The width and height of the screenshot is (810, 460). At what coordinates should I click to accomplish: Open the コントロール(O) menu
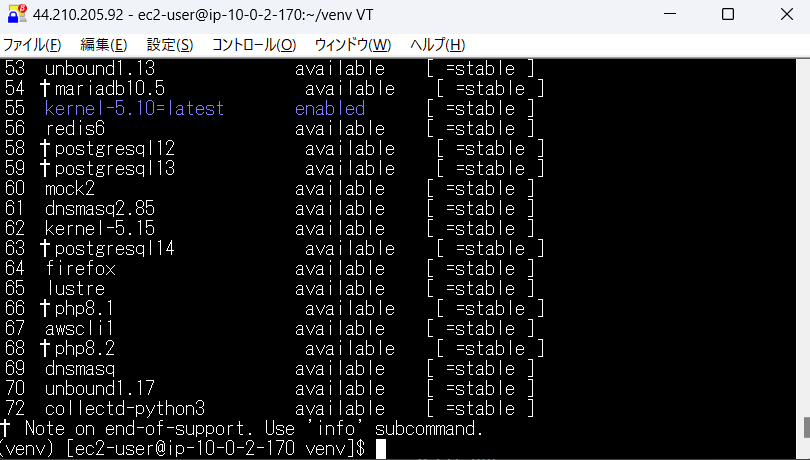click(254, 45)
